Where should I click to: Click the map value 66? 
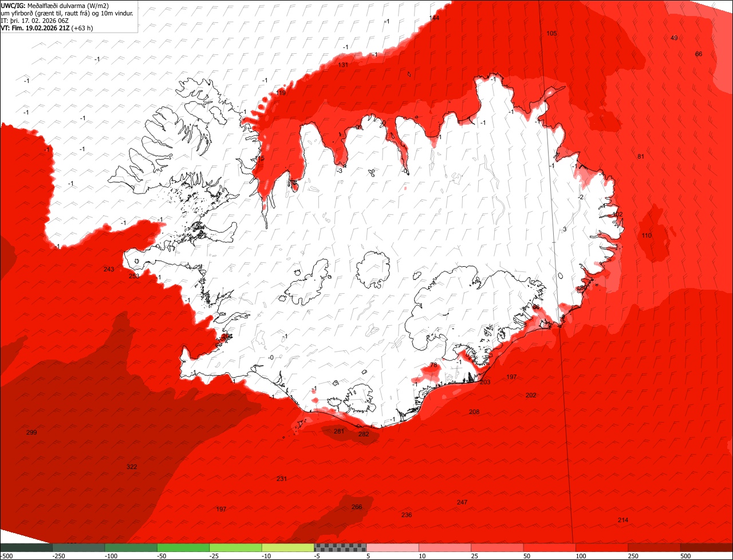[x=699, y=54]
